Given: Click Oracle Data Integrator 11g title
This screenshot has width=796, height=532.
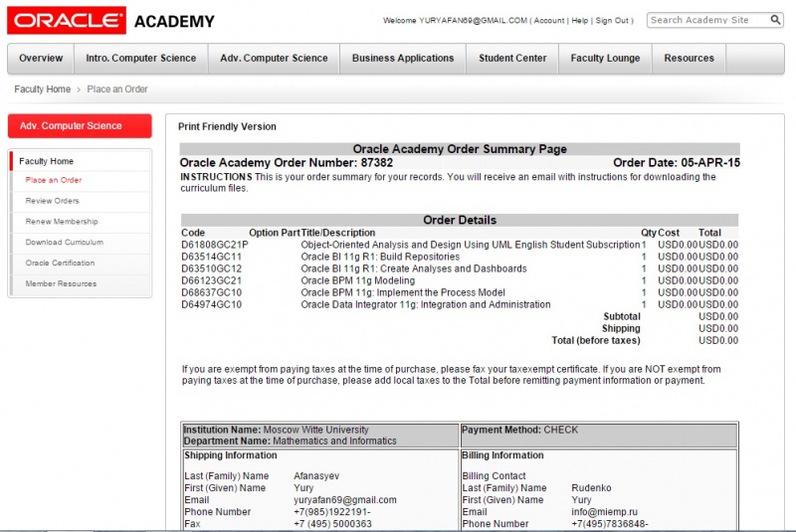Looking at the screenshot, I should [x=426, y=305].
